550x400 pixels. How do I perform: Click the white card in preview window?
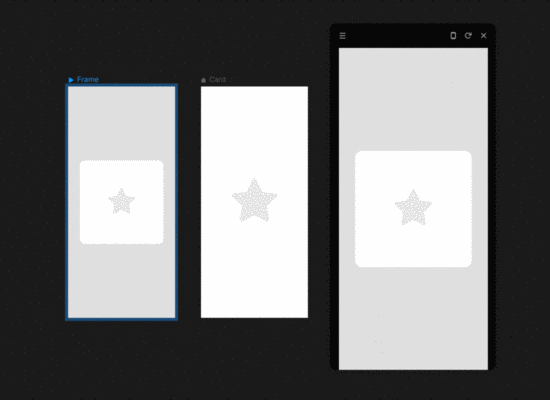(x=413, y=209)
